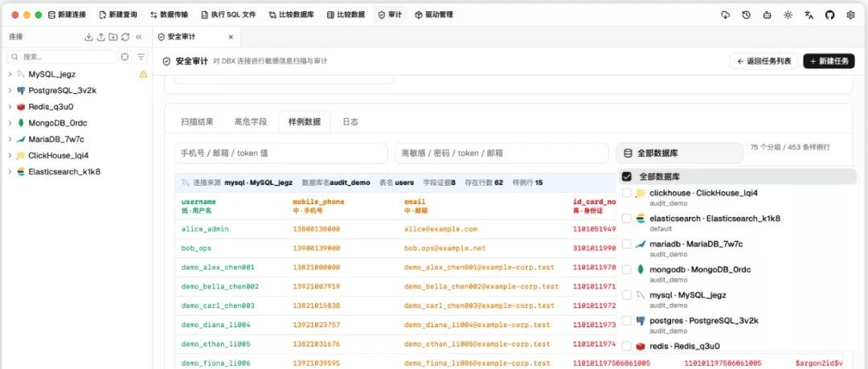Click the export connections upload icon
This screenshot has height=369, width=868.
[100, 36]
